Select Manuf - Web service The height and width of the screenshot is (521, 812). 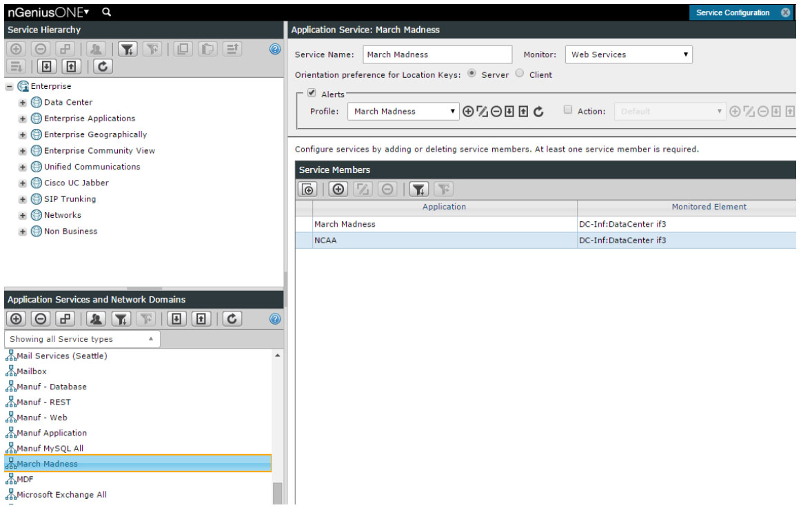(x=42, y=418)
